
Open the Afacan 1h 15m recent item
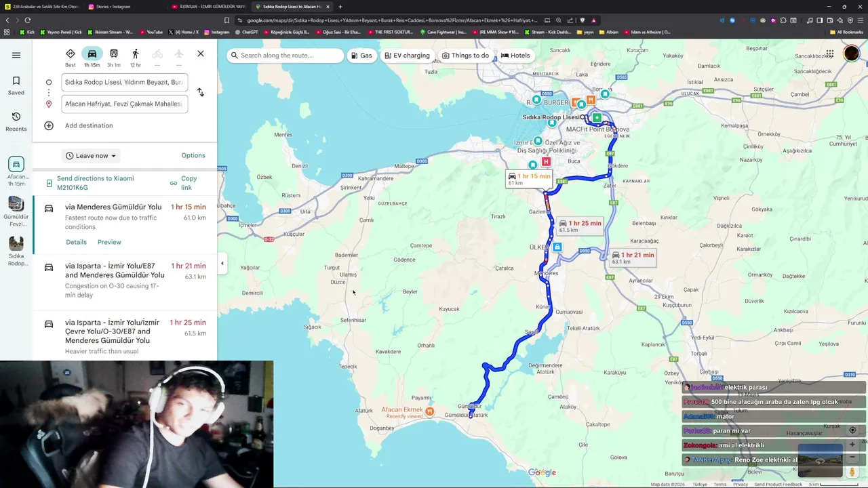click(16, 171)
